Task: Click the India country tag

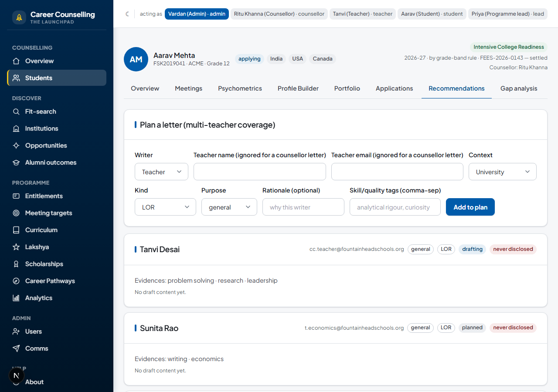Action: click(x=276, y=59)
